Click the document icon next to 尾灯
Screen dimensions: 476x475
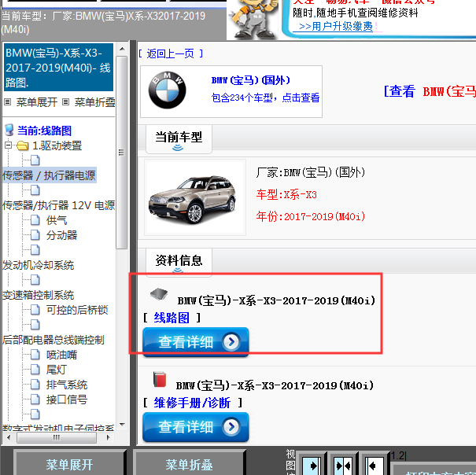pos(35,370)
